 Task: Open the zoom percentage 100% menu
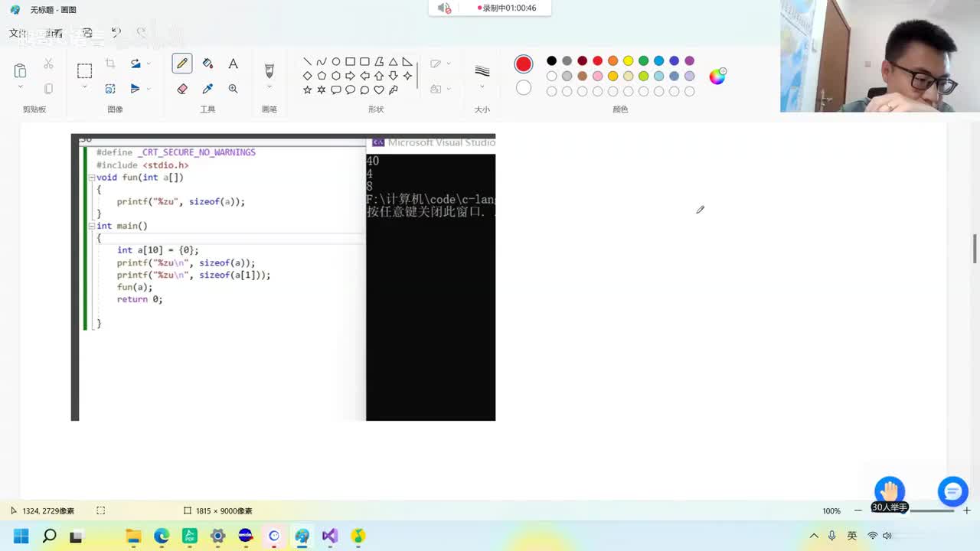[831, 511]
